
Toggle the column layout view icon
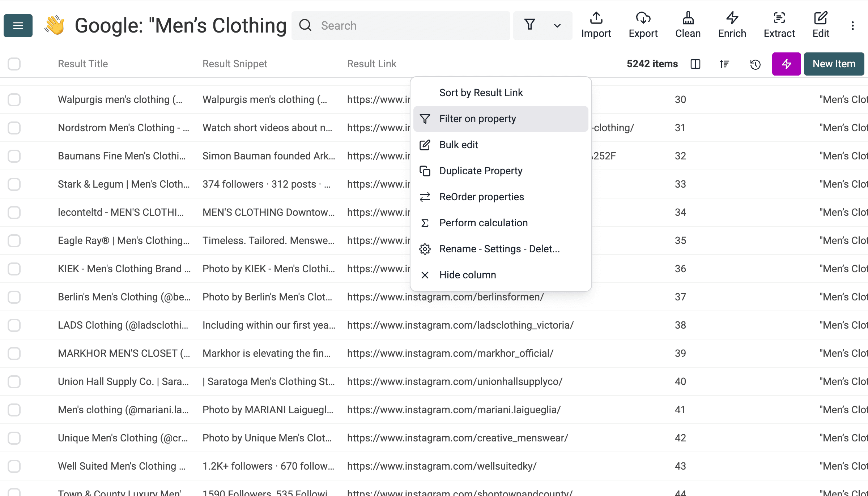[695, 64]
